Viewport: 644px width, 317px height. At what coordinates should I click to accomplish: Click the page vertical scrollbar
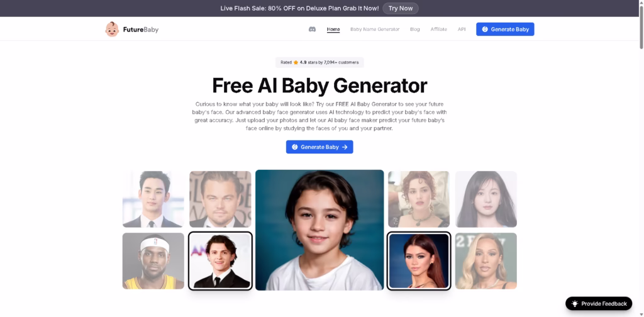(641, 158)
